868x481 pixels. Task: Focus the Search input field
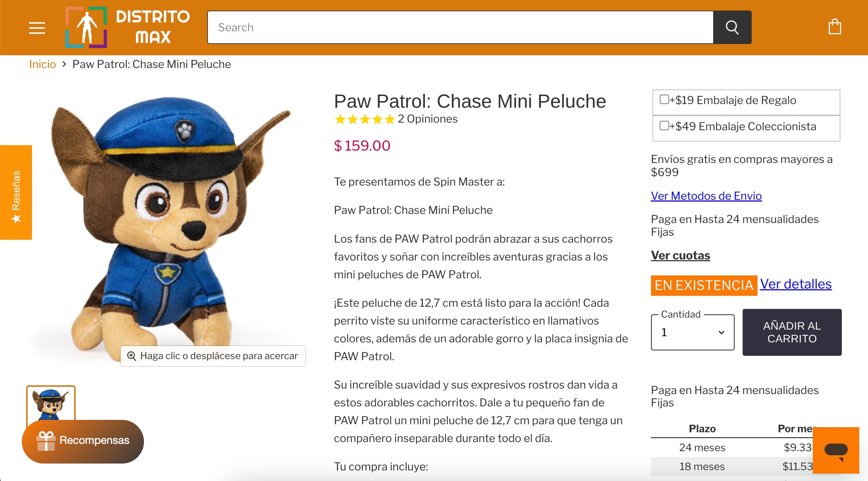[460, 28]
